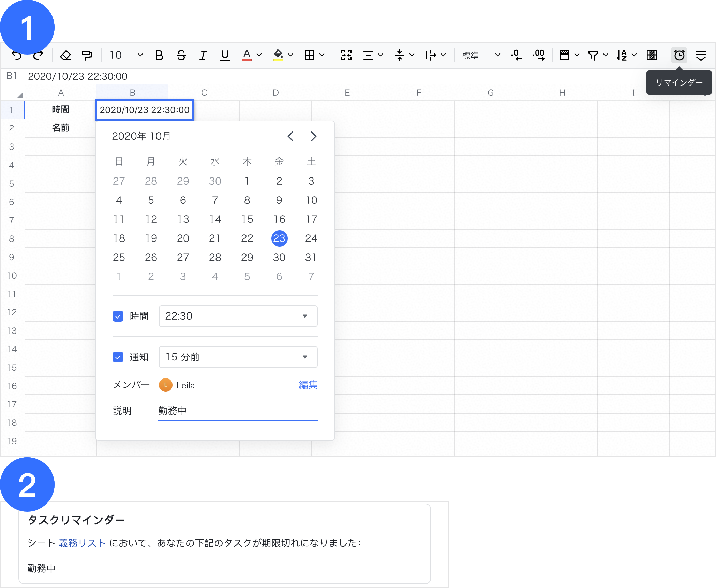This screenshot has height=588, width=716.
Task: Select the paint format tool
Action: 87,55
